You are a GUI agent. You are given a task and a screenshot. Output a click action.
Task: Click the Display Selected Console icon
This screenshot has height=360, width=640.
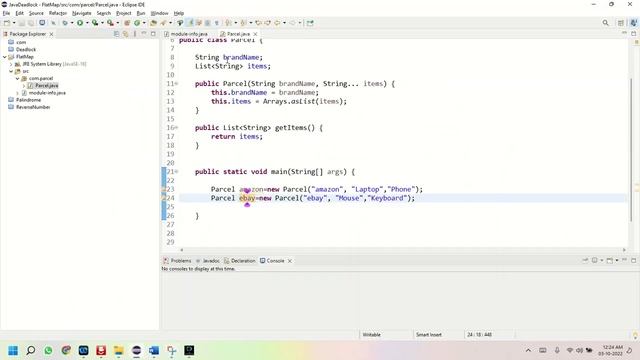(595, 260)
